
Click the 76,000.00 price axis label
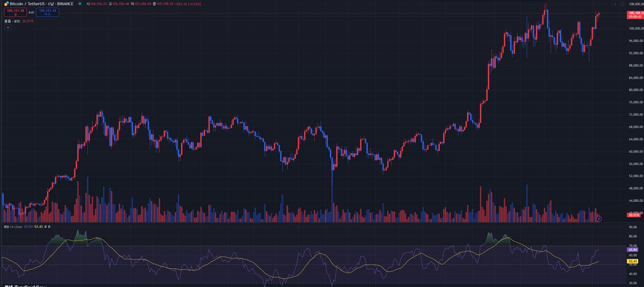(x=636, y=102)
